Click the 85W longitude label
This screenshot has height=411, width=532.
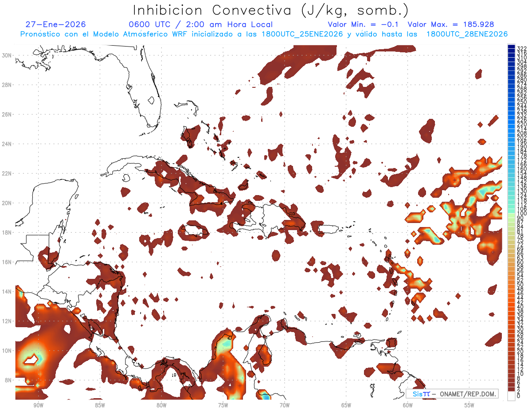pos(100,405)
